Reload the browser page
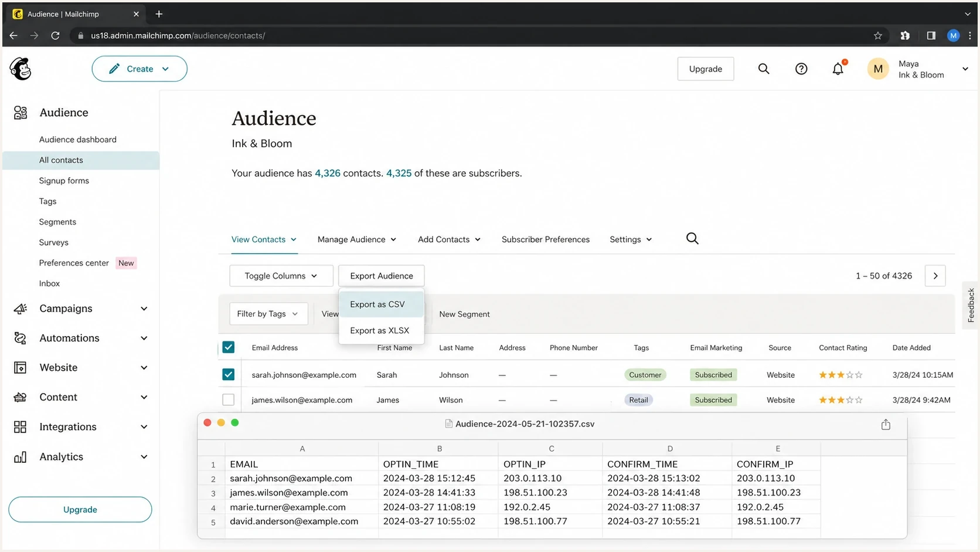 coord(55,36)
